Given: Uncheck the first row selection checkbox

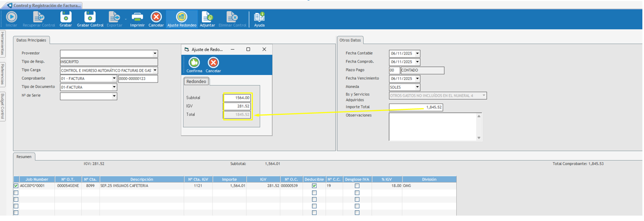Looking at the screenshot, I should point(16,186).
